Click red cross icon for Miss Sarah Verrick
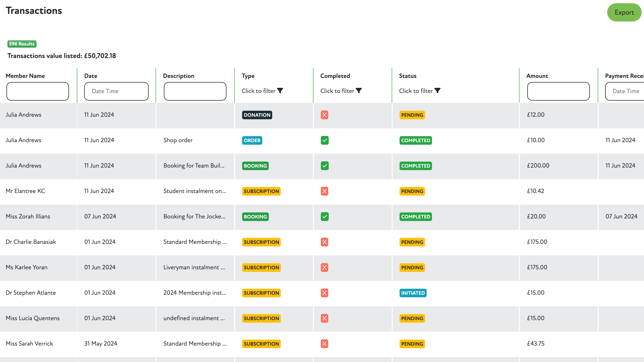 point(324,344)
